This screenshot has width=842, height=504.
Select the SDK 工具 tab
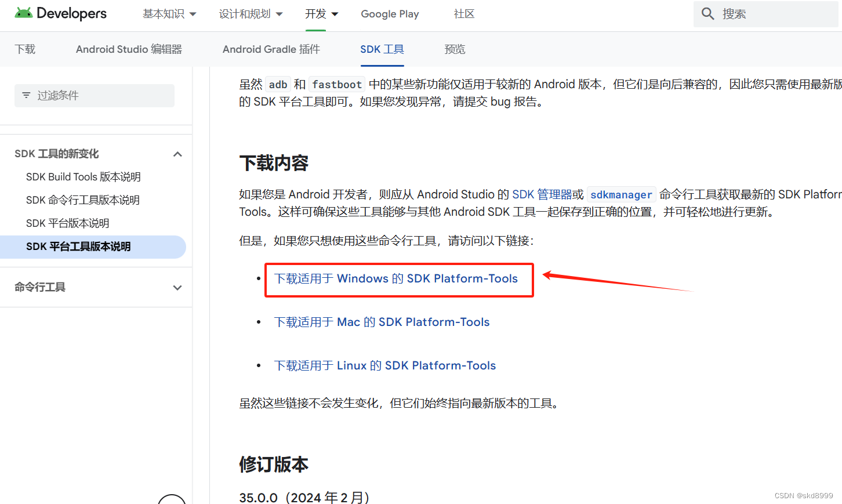(382, 49)
